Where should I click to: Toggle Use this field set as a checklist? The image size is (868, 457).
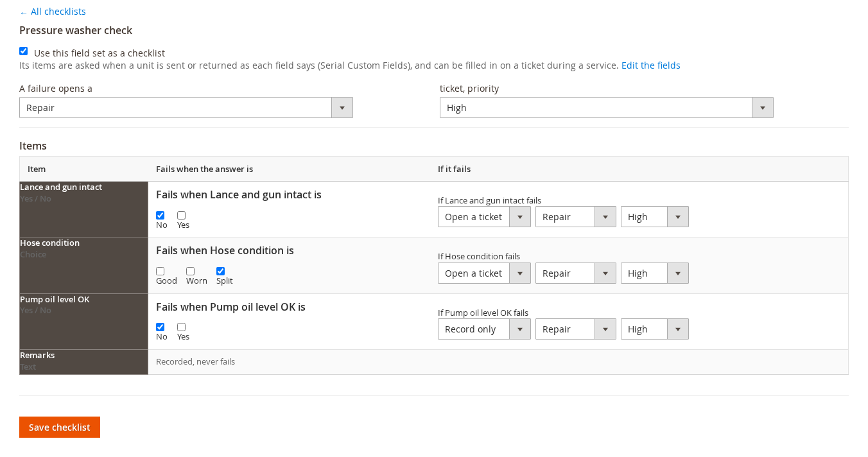[24, 51]
